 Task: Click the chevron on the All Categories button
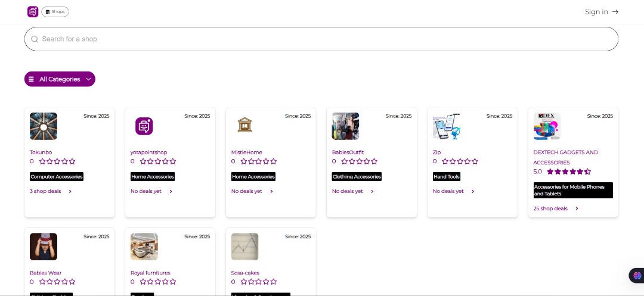[x=88, y=79]
